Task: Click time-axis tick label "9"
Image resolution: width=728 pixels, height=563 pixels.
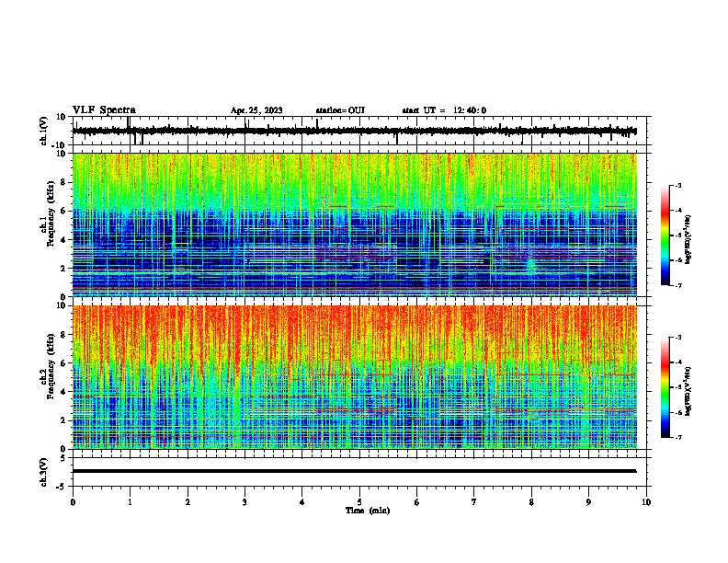Action: (x=588, y=502)
